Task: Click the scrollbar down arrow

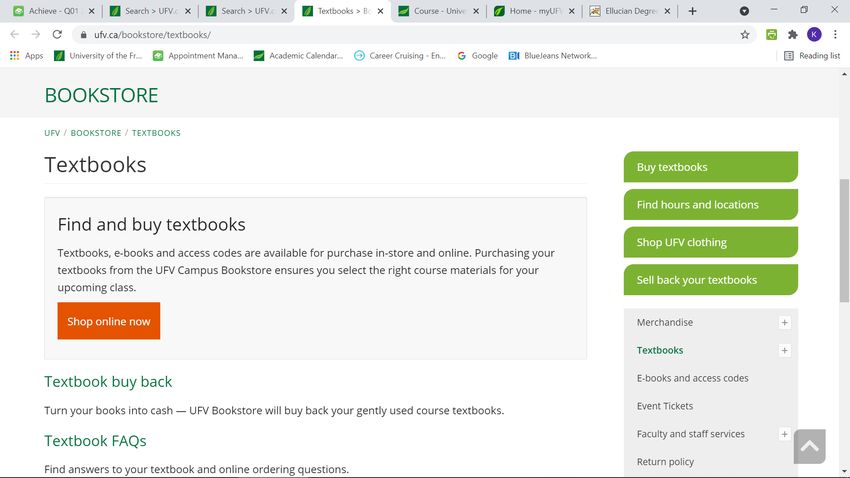Action: pyautogui.click(x=844, y=471)
